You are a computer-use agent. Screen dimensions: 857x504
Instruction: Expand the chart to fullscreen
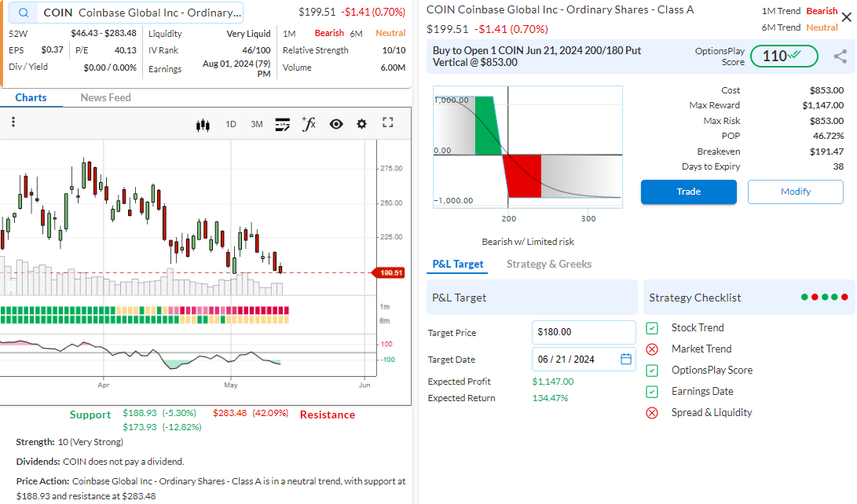click(x=388, y=123)
